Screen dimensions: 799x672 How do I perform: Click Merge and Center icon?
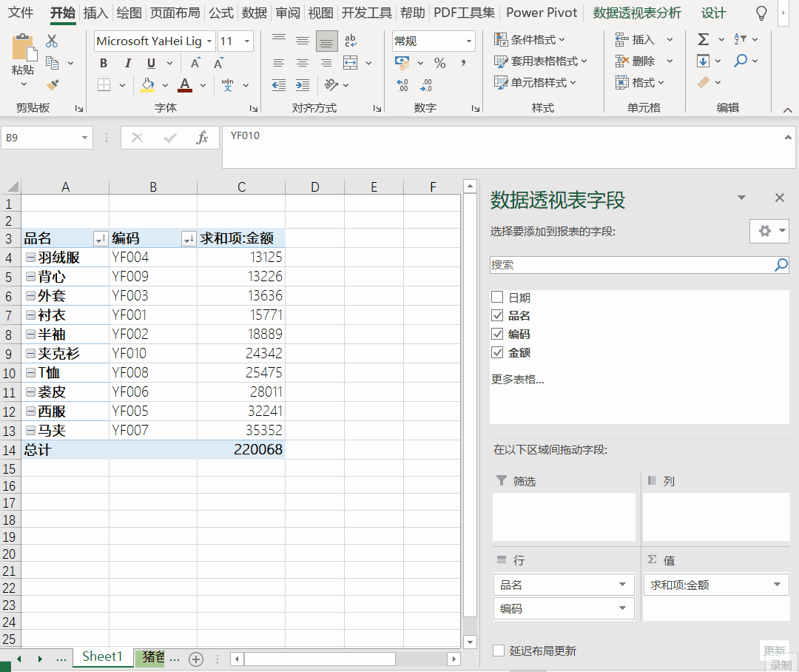[x=351, y=63]
